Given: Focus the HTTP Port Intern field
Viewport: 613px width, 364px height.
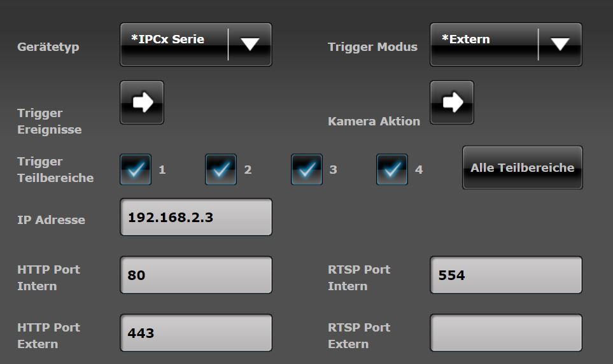Looking at the screenshot, I should click(196, 275).
